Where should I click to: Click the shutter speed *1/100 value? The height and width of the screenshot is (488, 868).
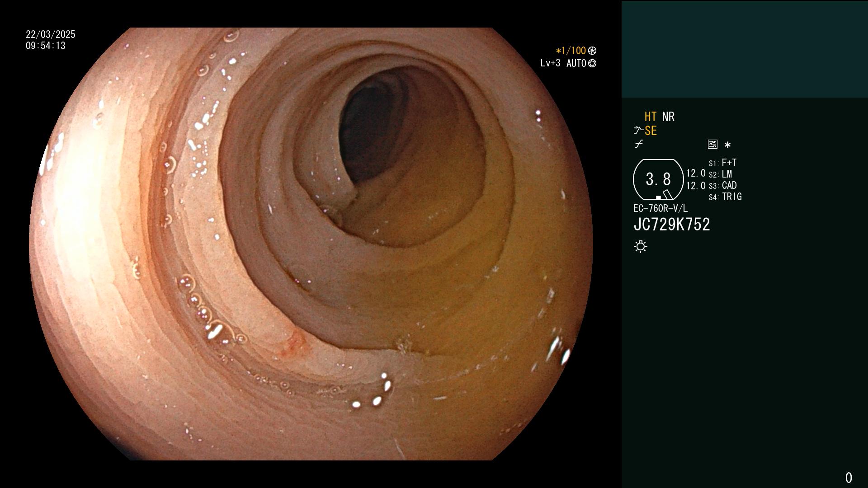[x=571, y=51]
